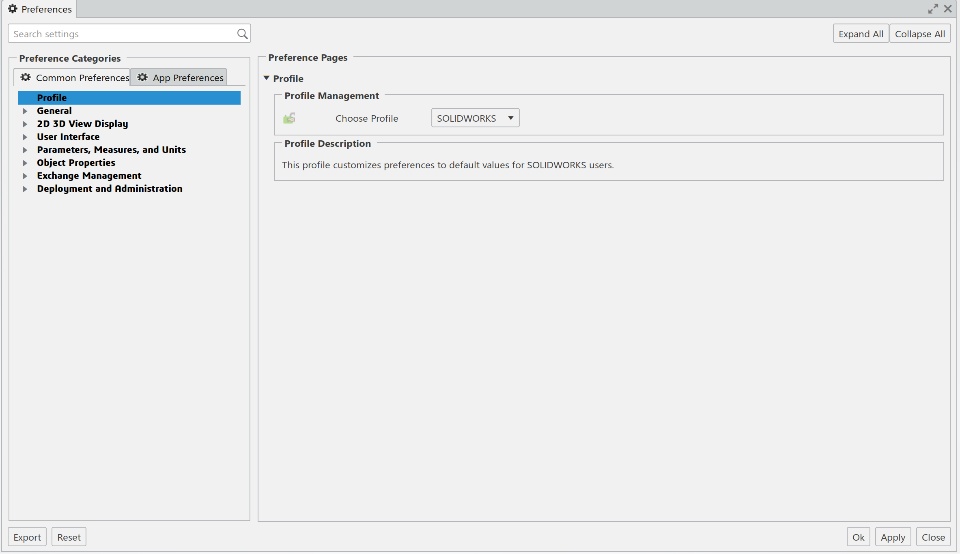
Task: Click the gear icon on Preferences tab
Action: [13, 9]
